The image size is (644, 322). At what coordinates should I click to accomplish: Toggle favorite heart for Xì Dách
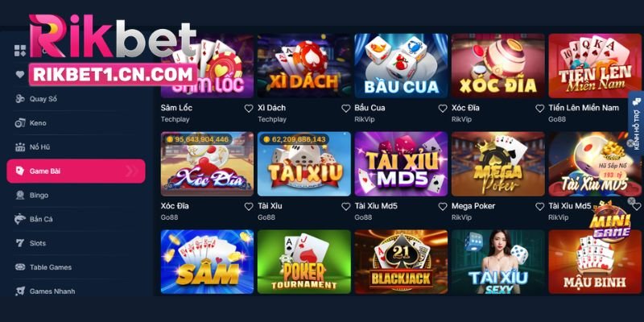click(x=346, y=109)
